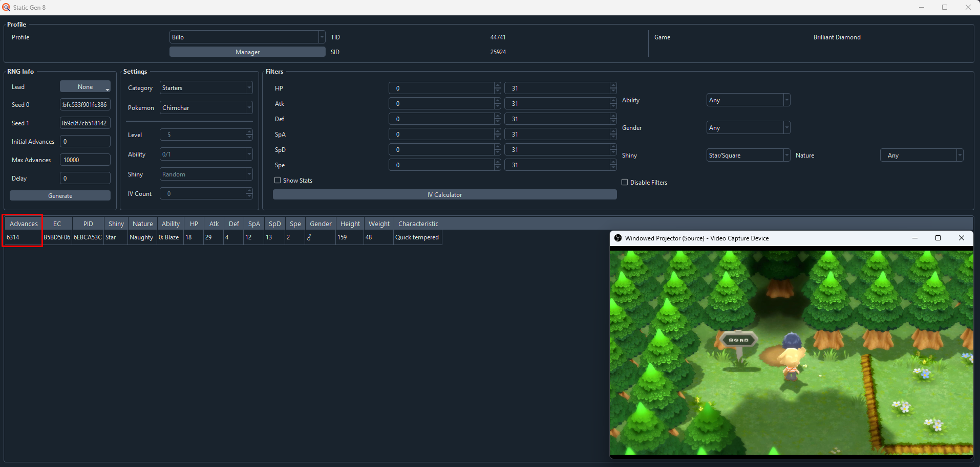Sort by the Height column header

pos(350,224)
